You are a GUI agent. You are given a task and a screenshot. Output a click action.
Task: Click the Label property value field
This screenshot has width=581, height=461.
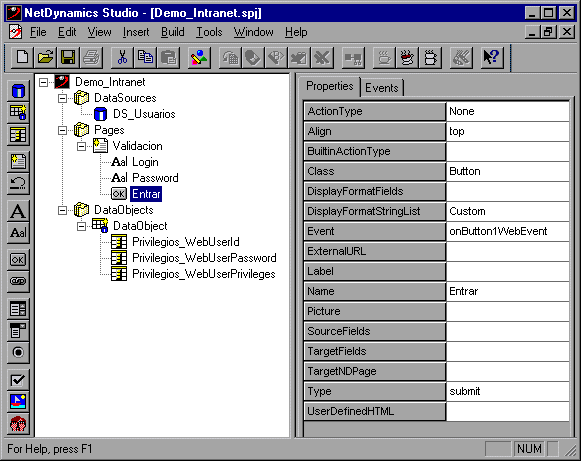(x=508, y=271)
